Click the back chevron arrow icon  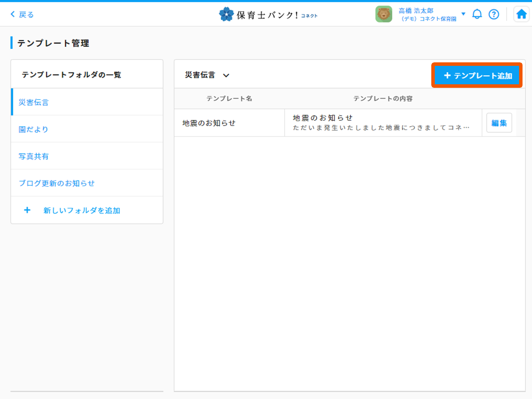[x=13, y=14]
